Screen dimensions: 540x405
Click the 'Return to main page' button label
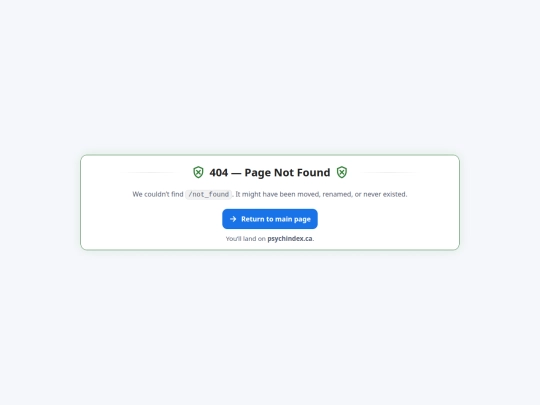[276, 219]
